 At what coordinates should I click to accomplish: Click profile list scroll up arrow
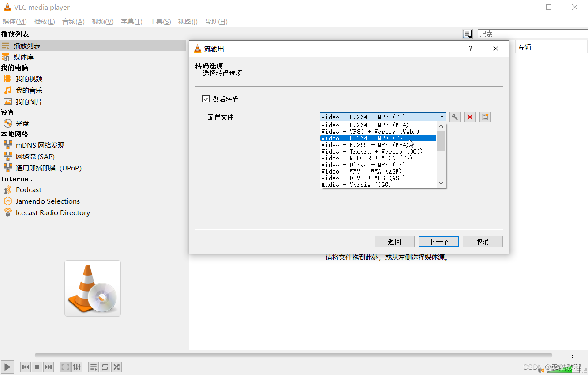coord(441,126)
